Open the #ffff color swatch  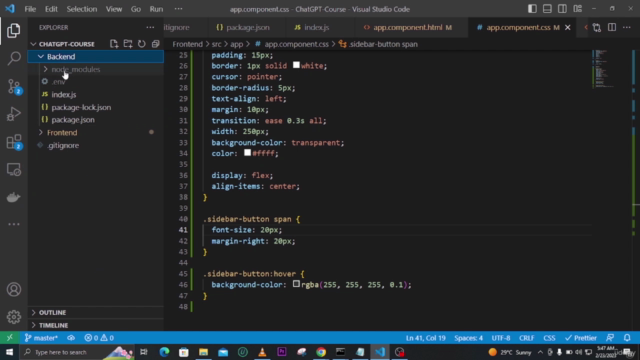(247, 153)
